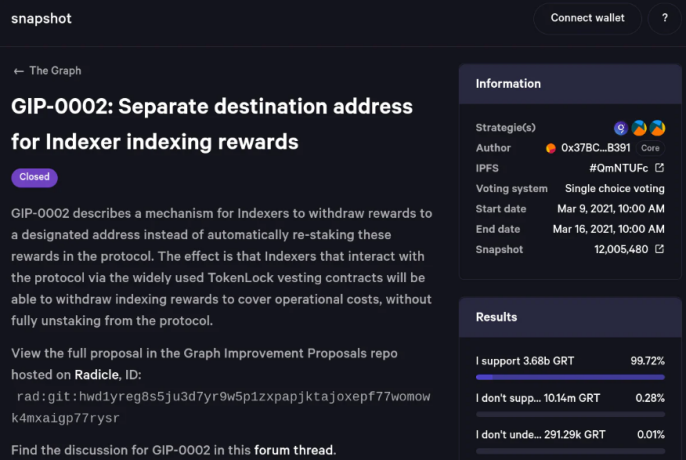The width and height of the screenshot is (686, 460).
Task: Click the Connect wallet button
Action: tap(587, 18)
